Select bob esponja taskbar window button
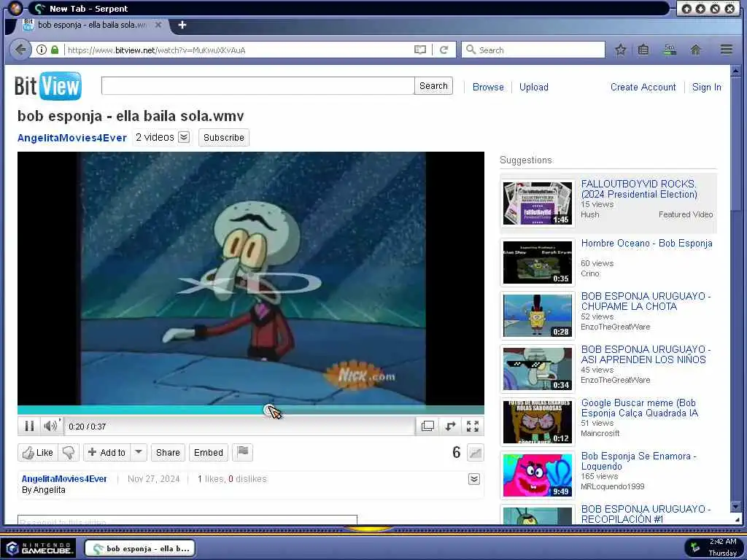Viewport: 747px width, 560px height. [x=140, y=548]
